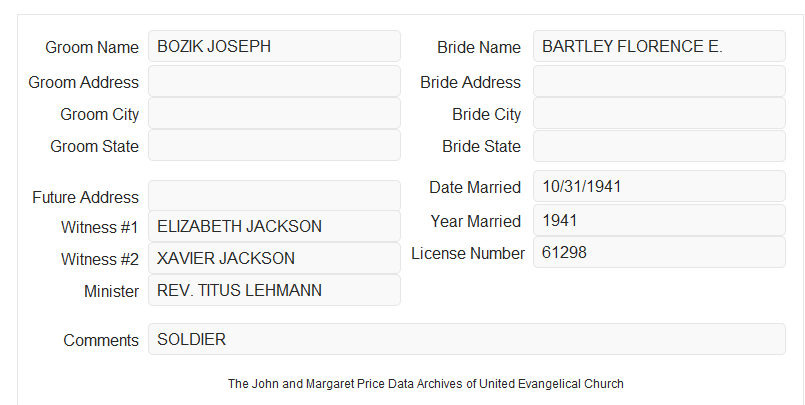Click the Groom Name label text

pyautogui.click(x=92, y=47)
